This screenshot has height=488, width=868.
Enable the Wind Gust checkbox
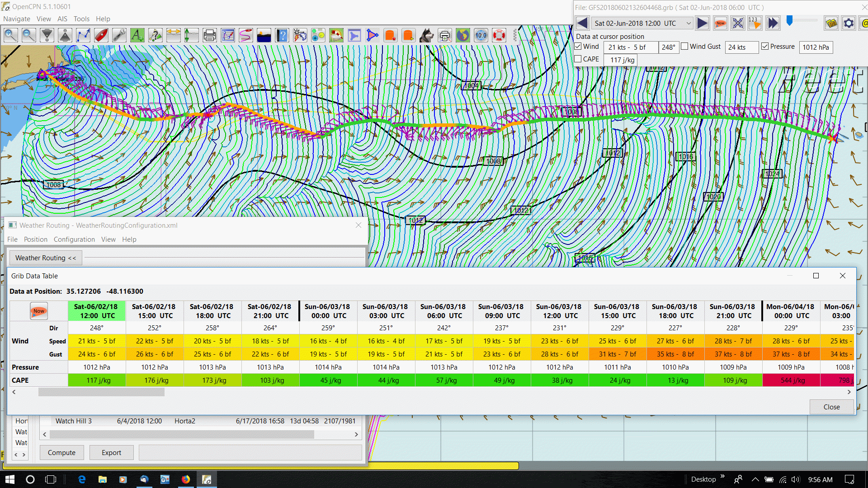pyautogui.click(x=685, y=46)
